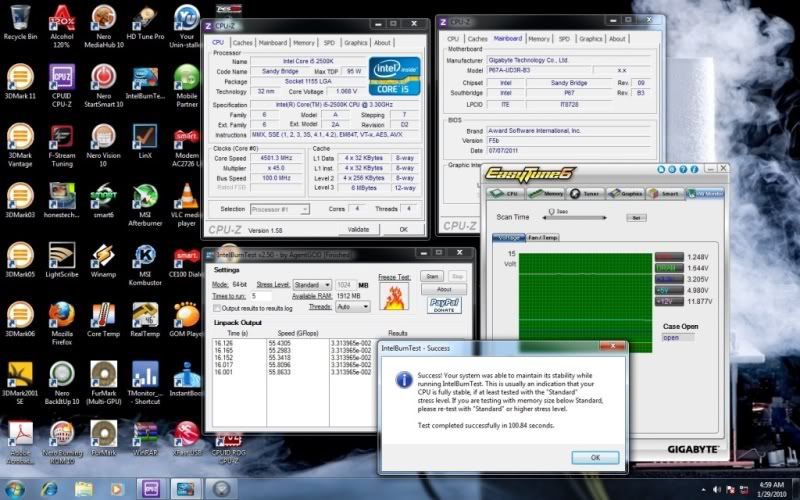Enable Output results to results log checkbox

217,308
